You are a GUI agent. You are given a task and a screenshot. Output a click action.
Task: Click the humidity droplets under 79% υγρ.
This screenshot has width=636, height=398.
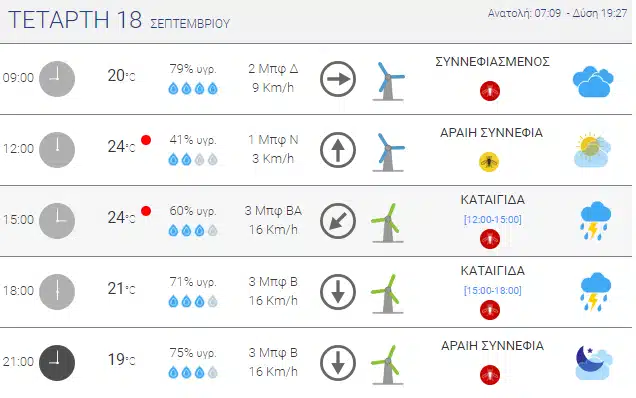click(193, 88)
